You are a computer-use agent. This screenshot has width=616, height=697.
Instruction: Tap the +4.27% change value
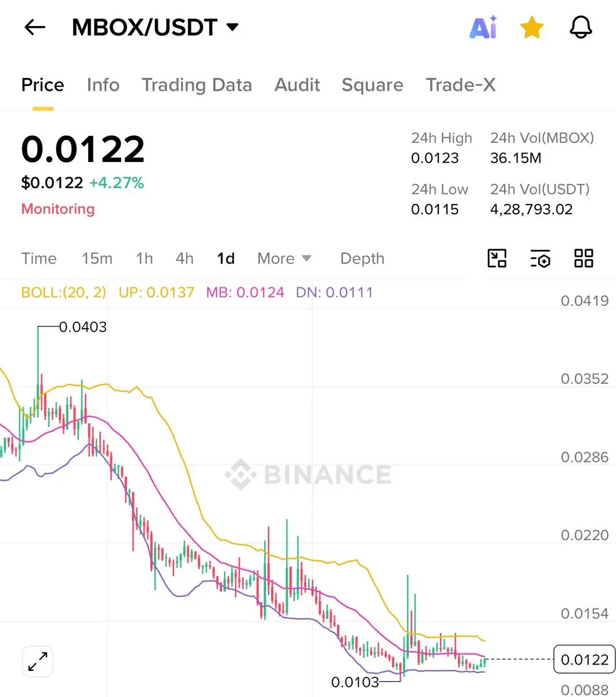click(x=117, y=183)
